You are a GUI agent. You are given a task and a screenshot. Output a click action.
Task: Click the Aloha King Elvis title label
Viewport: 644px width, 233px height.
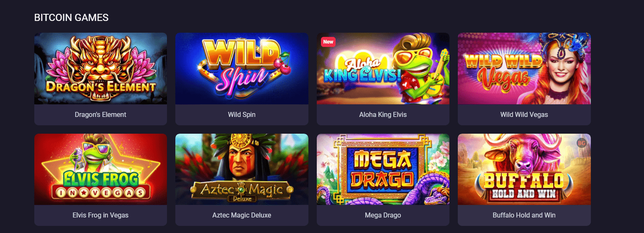383,114
